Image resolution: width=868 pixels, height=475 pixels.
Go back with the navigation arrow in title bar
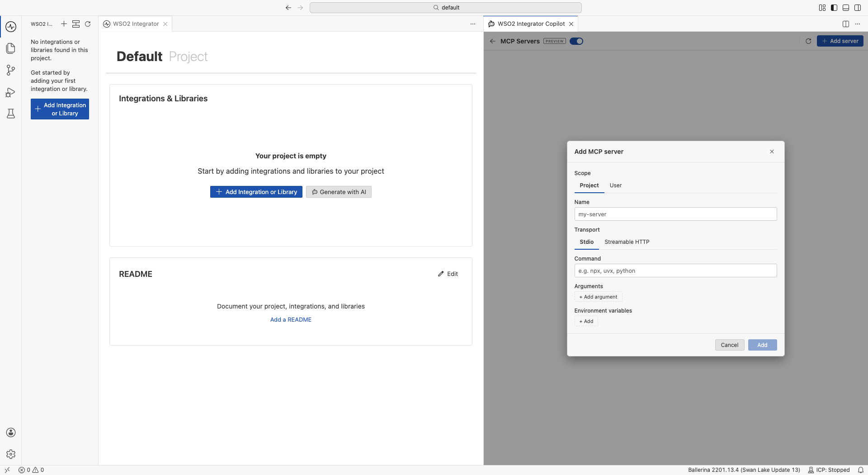click(288, 8)
